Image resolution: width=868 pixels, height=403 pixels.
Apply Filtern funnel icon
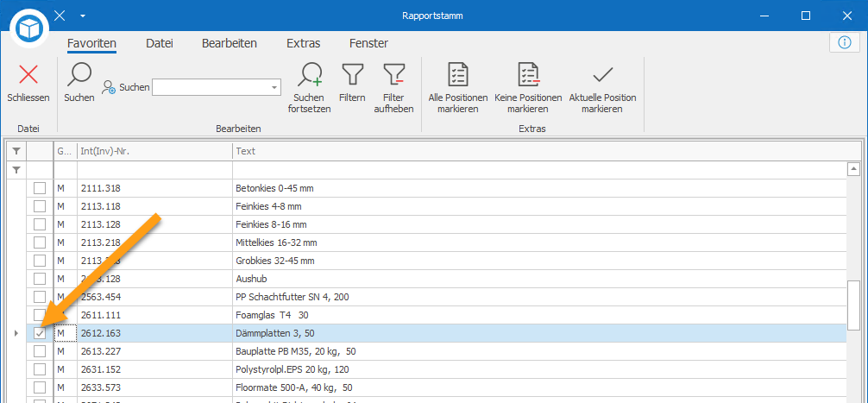pyautogui.click(x=352, y=75)
